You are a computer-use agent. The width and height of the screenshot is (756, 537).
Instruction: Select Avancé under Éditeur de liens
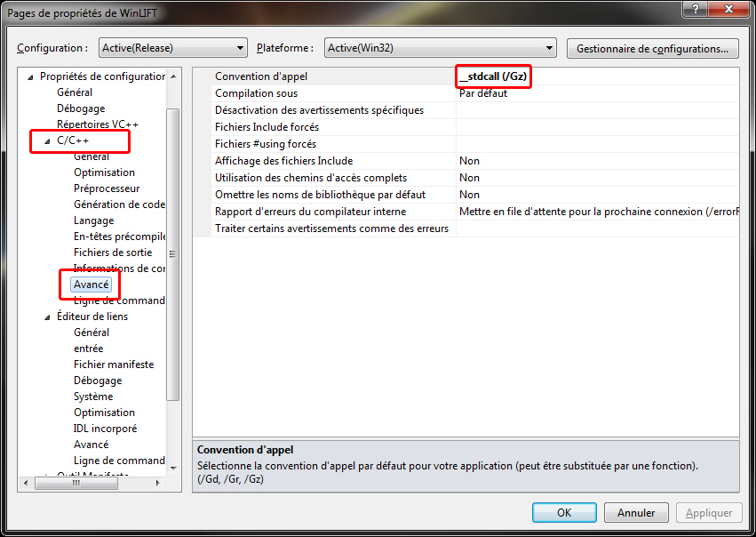pyautogui.click(x=92, y=445)
